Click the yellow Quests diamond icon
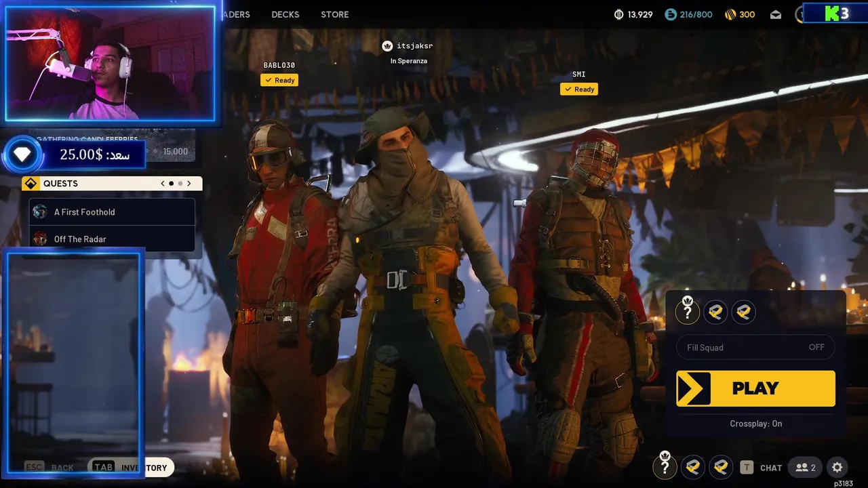This screenshot has width=868, height=488. [x=31, y=184]
